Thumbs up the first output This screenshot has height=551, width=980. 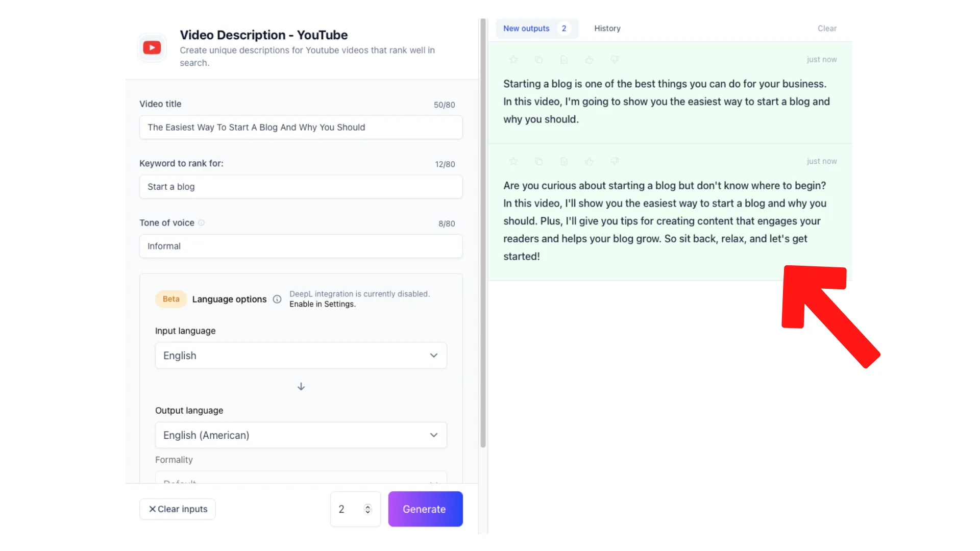(x=590, y=59)
